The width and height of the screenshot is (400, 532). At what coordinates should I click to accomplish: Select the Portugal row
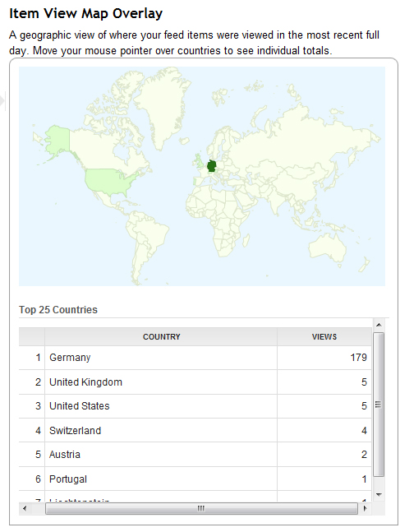pyautogui.click(x=195, y=479)
